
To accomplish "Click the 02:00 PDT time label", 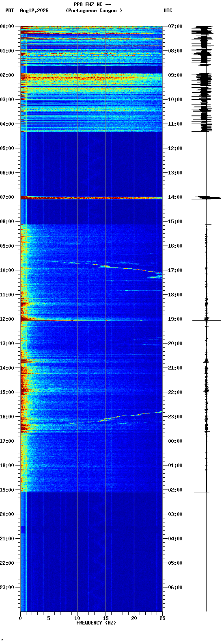I will coord(7,75).
